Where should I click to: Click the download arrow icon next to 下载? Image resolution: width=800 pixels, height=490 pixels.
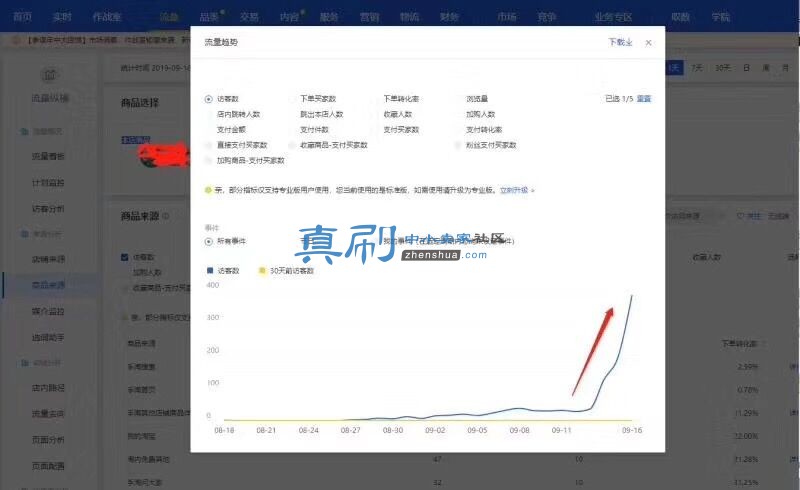tap(629, 42)
